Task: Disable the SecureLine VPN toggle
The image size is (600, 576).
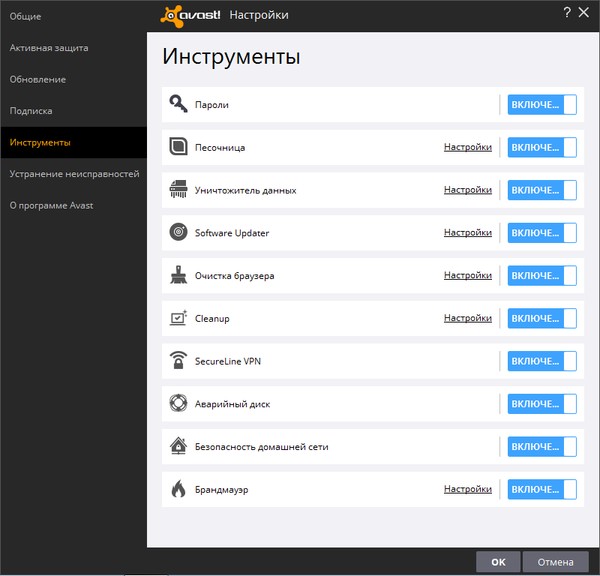Action: click(x=542, y=361)
